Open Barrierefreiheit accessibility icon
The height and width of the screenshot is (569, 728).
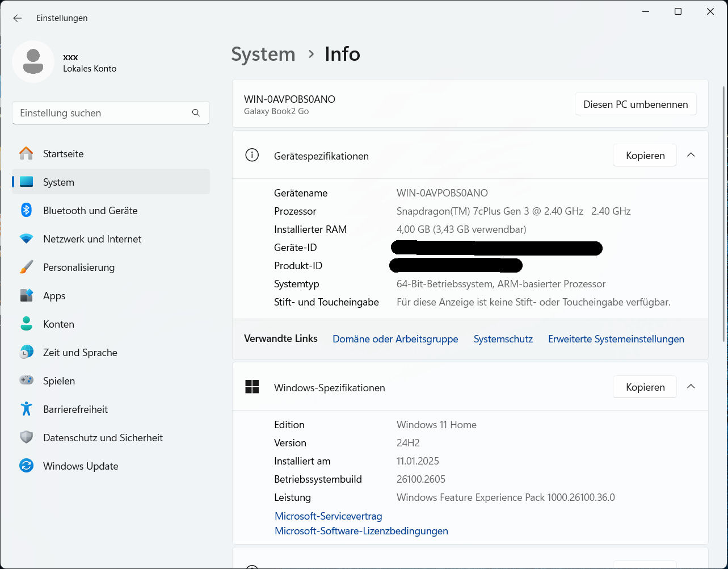(x=26, y=409)
